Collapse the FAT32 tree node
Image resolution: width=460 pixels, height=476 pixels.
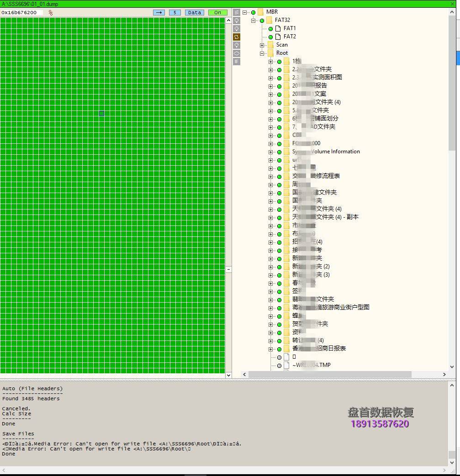[253, 21]
